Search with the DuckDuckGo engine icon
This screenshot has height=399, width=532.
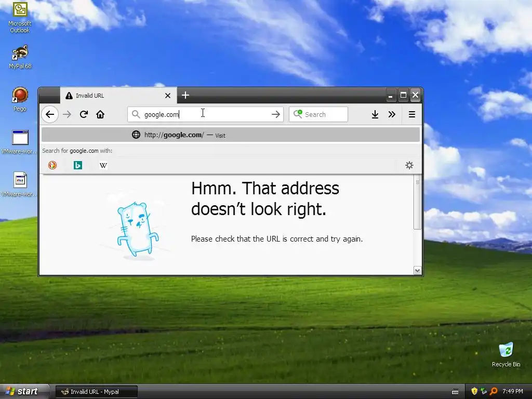pos(52,165)
